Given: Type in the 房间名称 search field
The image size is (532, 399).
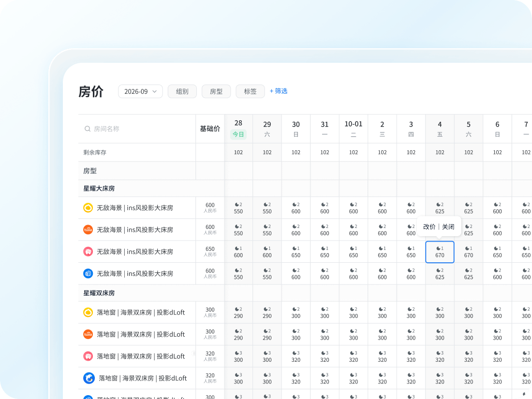Looking at the screenshot, I should [140, 129].
